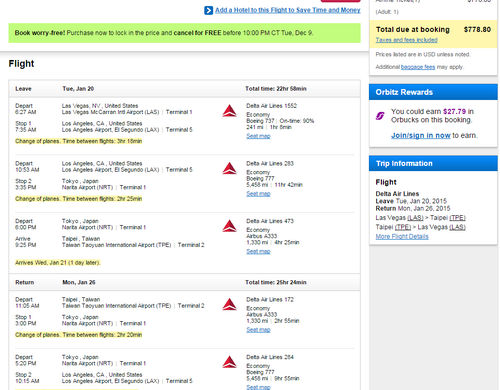Viewport: 500px width, 390px height.
Task: Click the TPE code in Las Vegas > Taipei
Action: coord(457,218)
